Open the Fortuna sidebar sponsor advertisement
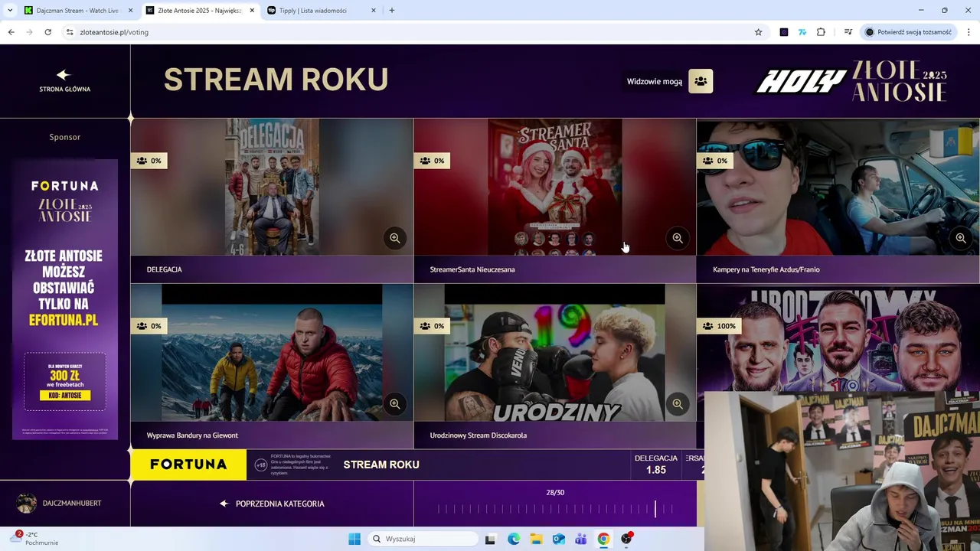980x551 pixels. pos(65,299)
